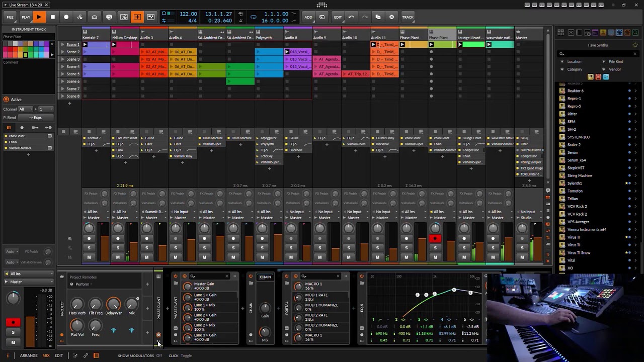Click the redo arrow icon

click(365, 17)
